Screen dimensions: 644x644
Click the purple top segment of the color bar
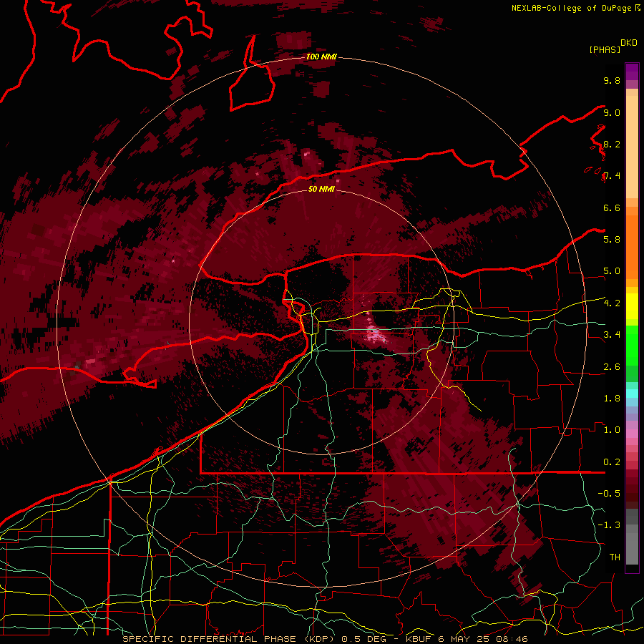coord(632,72)
